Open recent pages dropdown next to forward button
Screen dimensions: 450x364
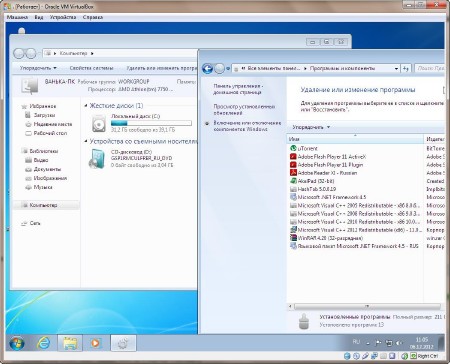click(228, 69)
